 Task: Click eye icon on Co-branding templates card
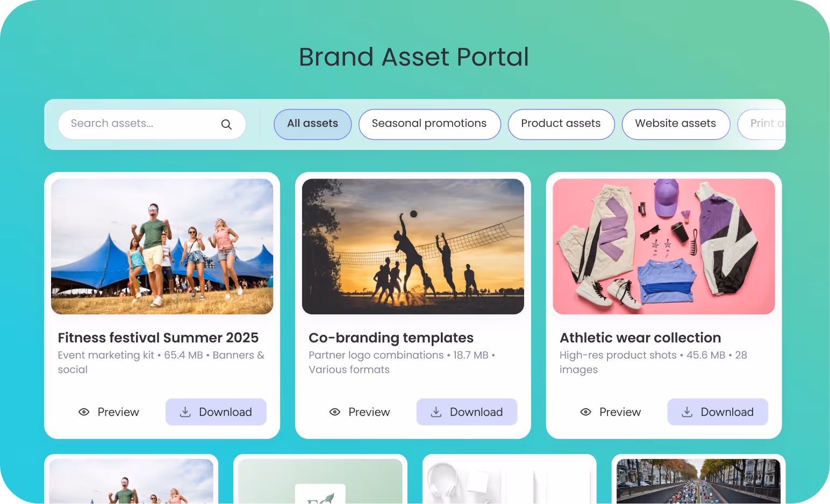(335, 412)
